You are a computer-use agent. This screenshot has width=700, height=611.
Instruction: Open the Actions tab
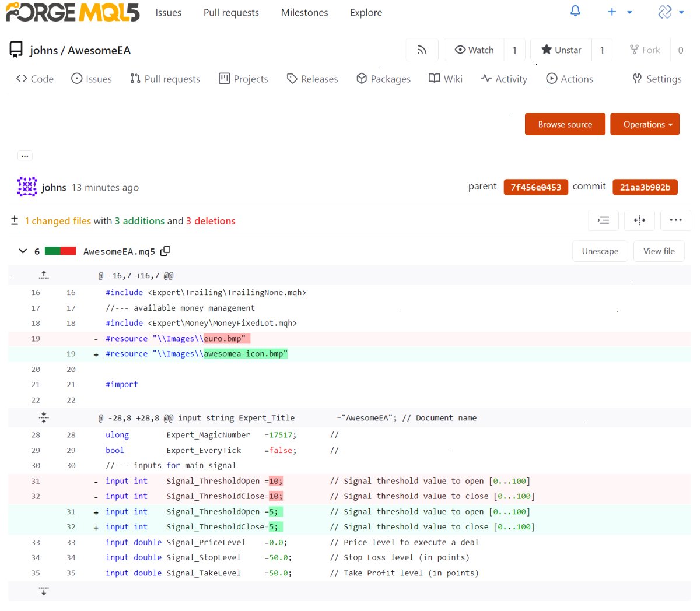pyautogui.click(x=569, y=79)
